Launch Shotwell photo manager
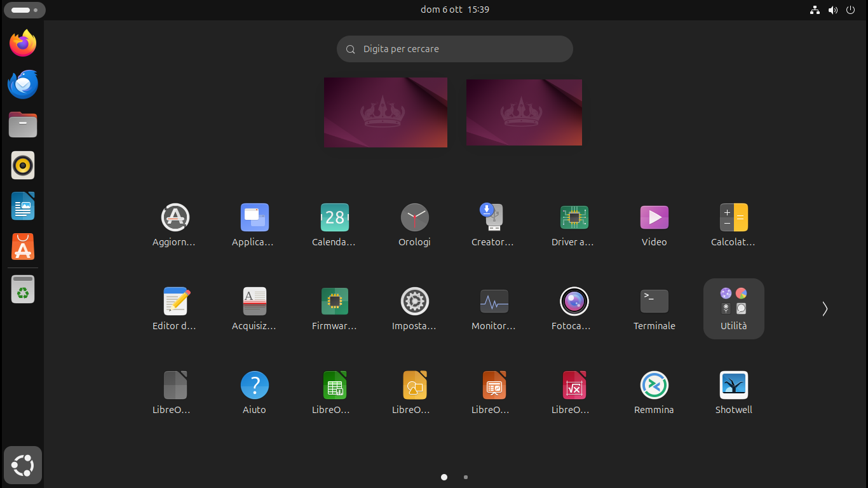The height and width of the screenshot is (488, 868). point(733,386)
